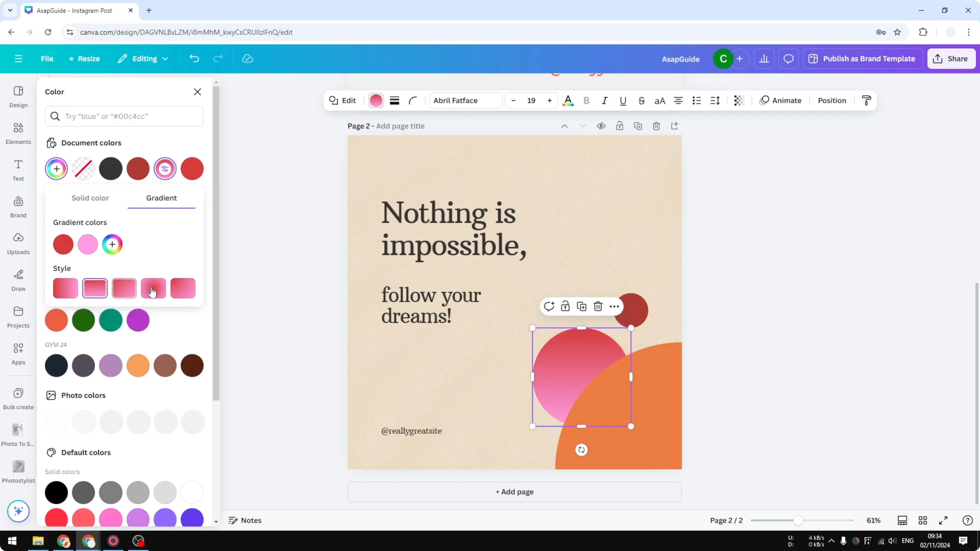Duplicate page 2 using the copy icon
This screenshot has width=980, height=551.
point(638,125)
